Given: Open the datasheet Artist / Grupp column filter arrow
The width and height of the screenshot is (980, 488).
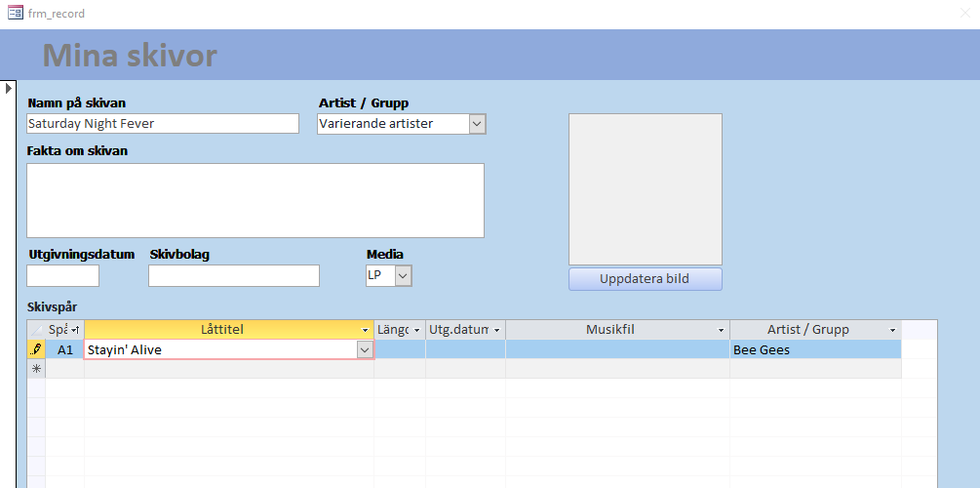Looking at the screenshot, I should (892, 330).
